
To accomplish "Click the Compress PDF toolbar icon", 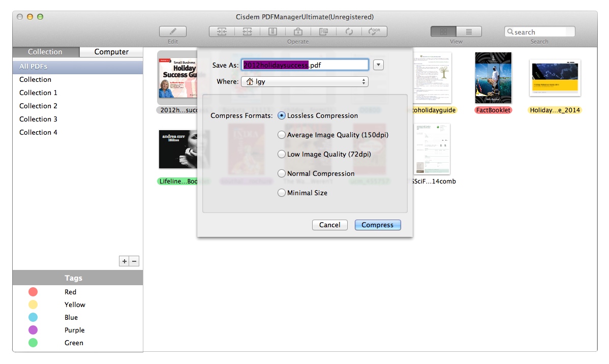I will pos(272,32).
